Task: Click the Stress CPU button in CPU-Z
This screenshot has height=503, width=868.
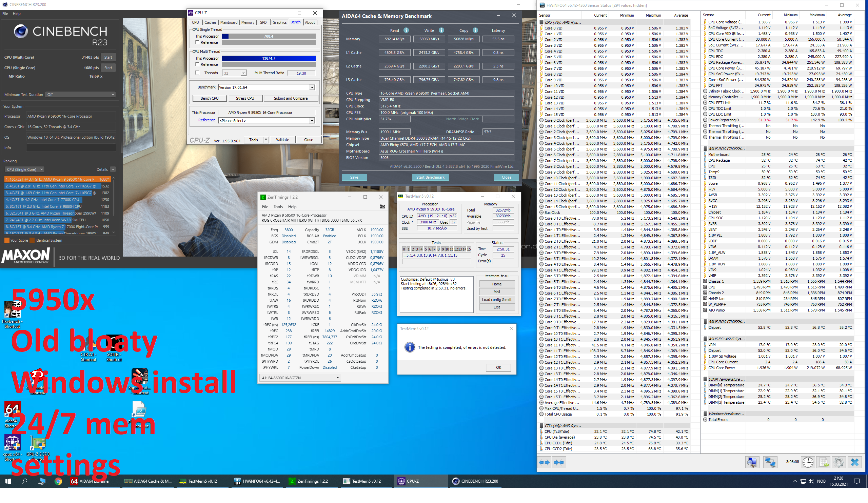Action: click(245, 98)
